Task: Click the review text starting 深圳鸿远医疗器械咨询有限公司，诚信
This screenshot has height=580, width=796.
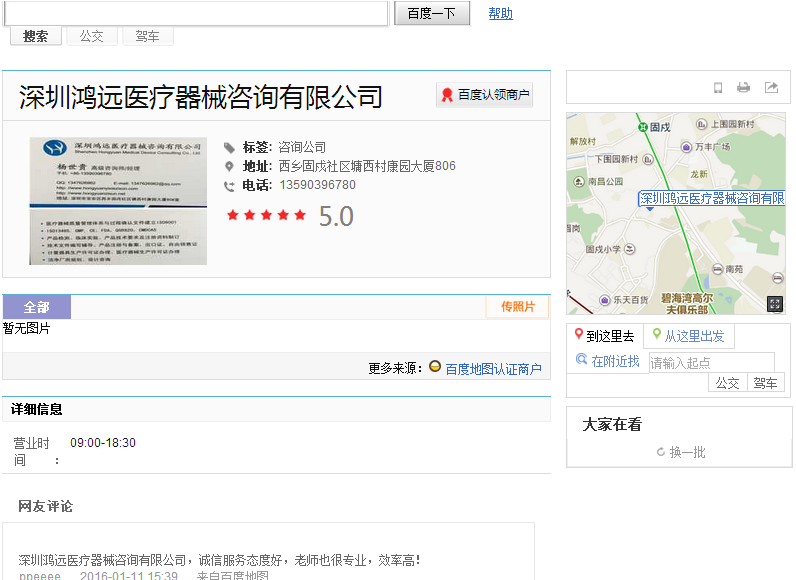Action: (x=219, y=560)
